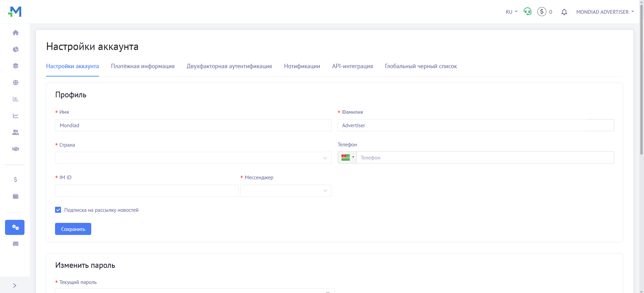
Task: Expand the Мессенджер dropdown
Action: pos(286,191)
